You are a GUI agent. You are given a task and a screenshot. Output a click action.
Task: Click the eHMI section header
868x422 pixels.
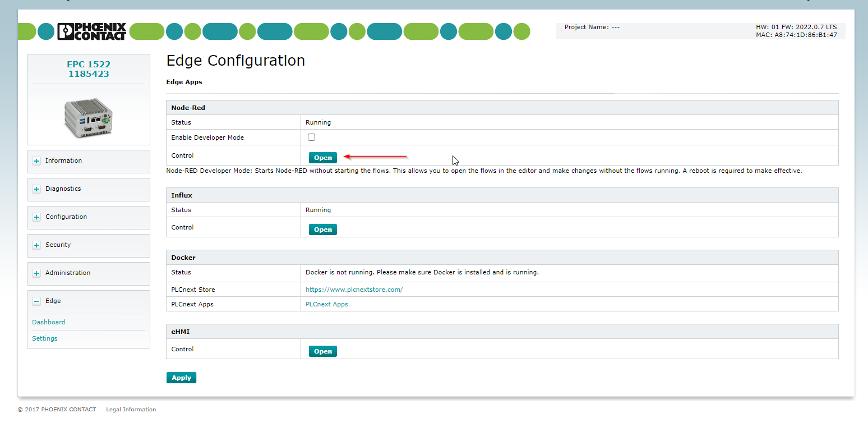[x=502, y=332]
